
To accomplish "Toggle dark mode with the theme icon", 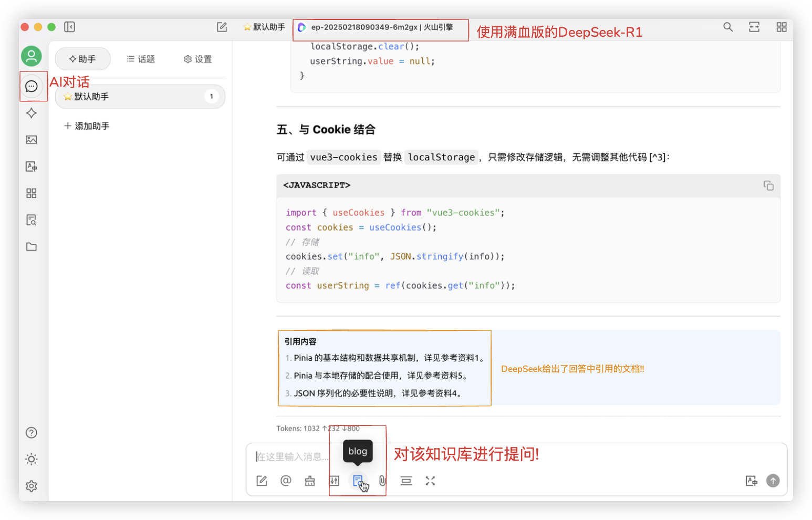I will click(31, 459).
